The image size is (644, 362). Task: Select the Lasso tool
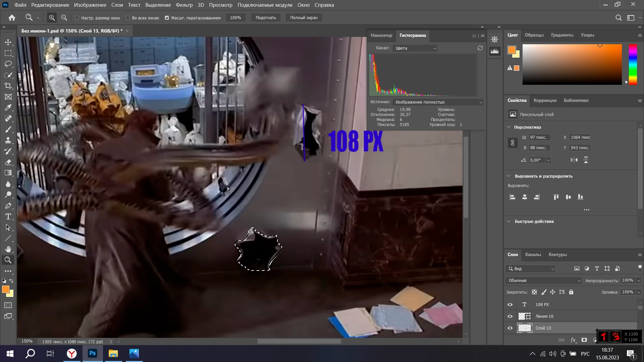tap(8, 64)
